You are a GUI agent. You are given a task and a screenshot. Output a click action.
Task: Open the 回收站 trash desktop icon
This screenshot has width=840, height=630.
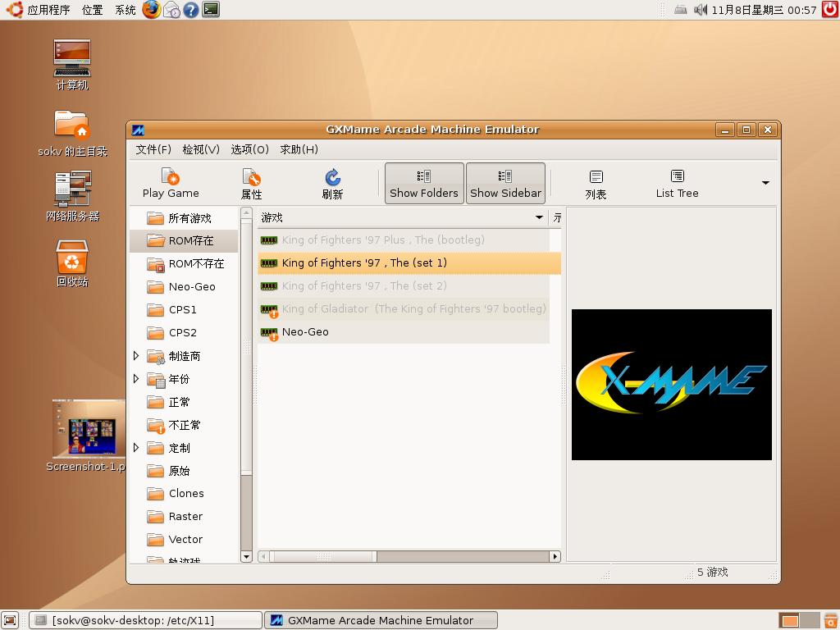(72, 263)
